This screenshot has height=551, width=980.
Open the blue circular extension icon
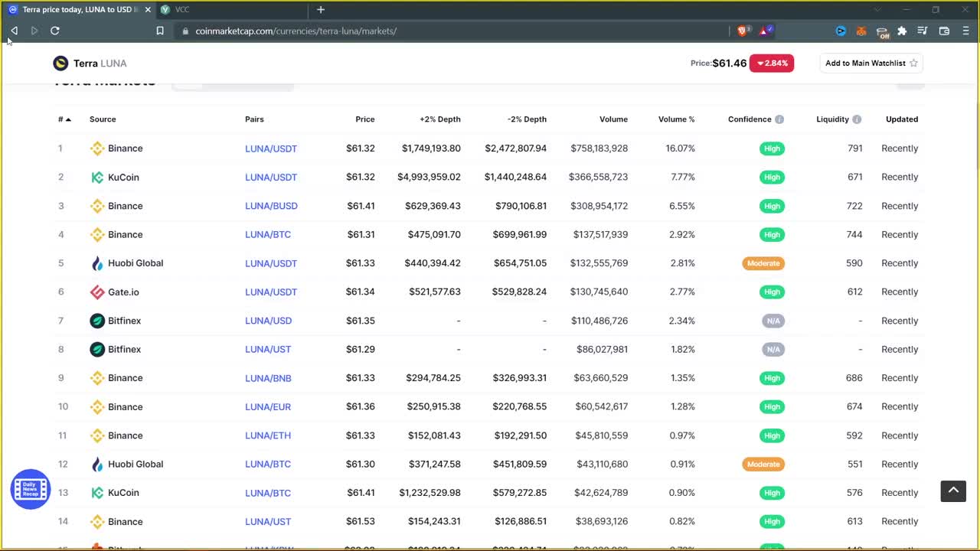click(x=841, y=31)
